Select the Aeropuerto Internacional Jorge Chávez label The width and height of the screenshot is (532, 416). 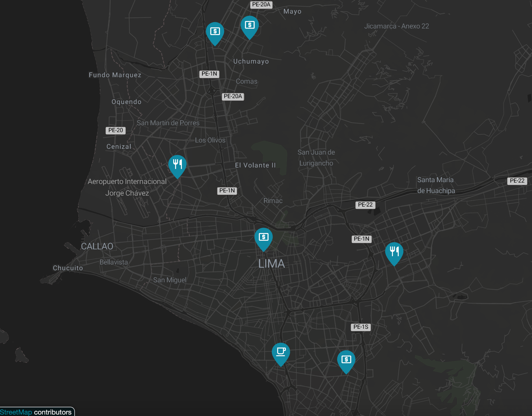[127, 187]
